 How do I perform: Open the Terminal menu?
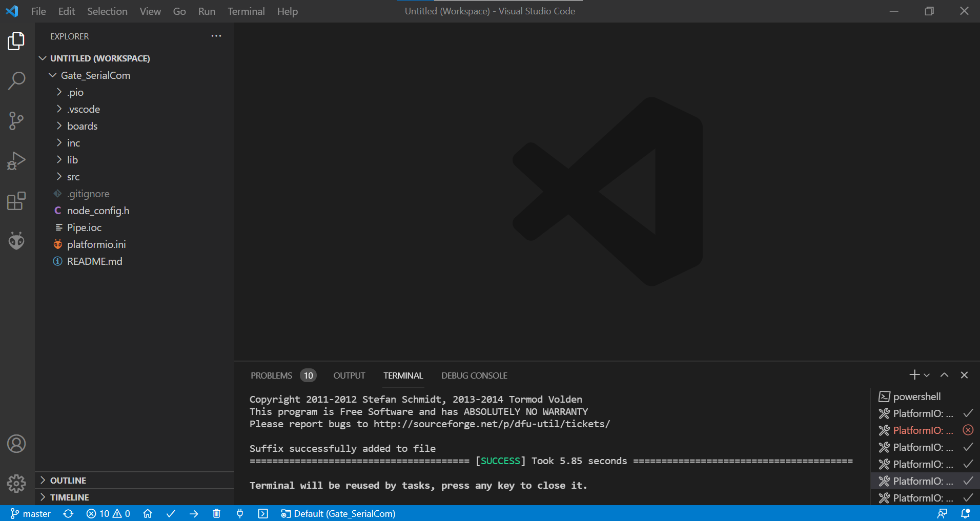pyautogui.click(x=246, y=11)
